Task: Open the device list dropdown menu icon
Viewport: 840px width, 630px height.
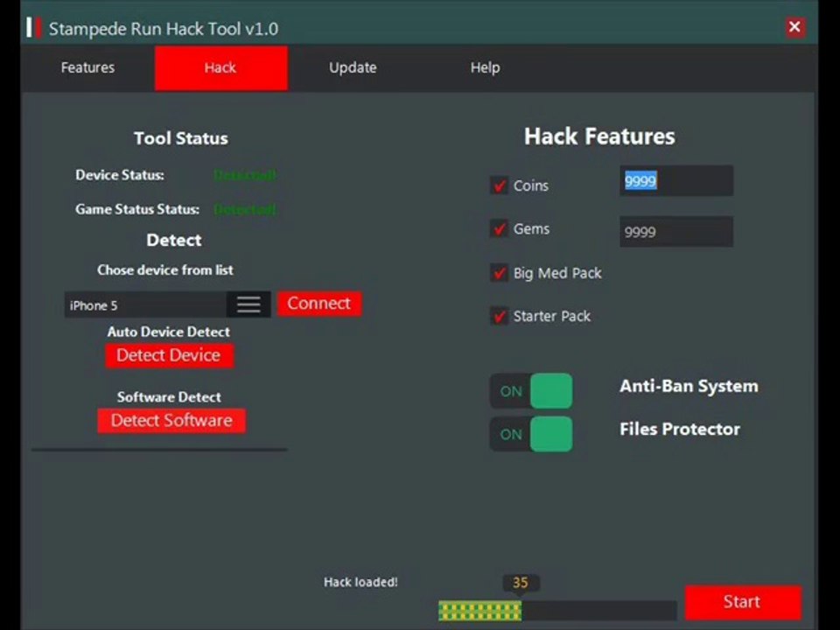Action: [248, 304]
